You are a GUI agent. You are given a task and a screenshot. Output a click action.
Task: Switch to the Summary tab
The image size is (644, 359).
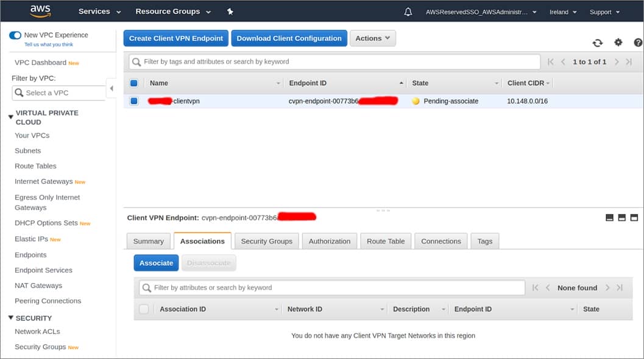148,241
